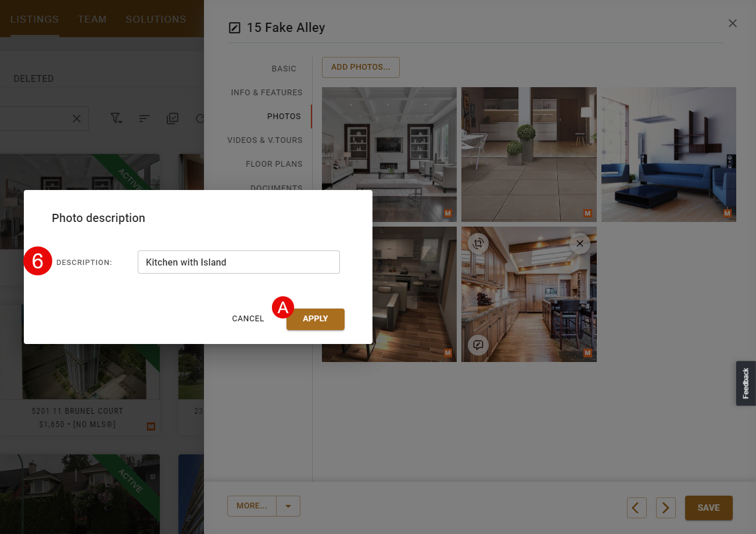The width and height of the screenshot is (756, 534).
Task: Toggle the select-all checkbox icon in listings toolbar
Action: click(x=173, y=119)
